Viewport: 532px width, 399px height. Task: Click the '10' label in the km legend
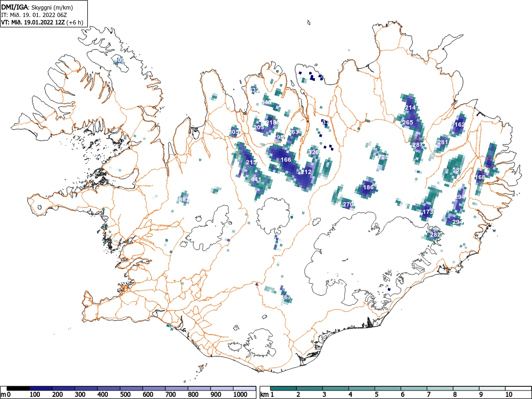coord(508,395)
